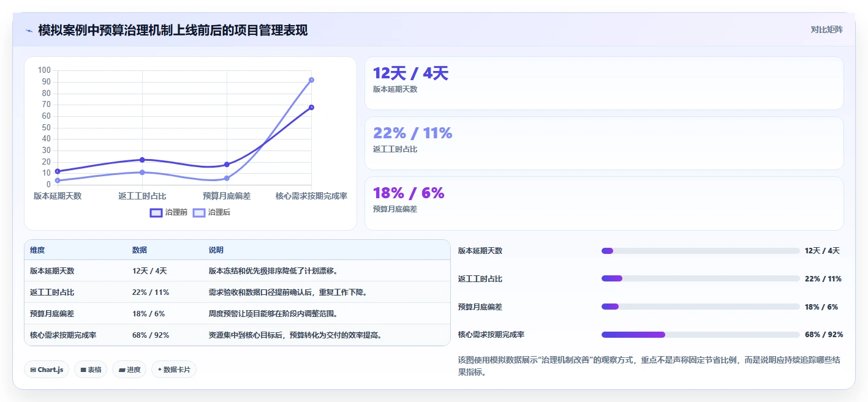868x402 pixels.
Task: Click the 维度 table column header
Action: point(37,250)
